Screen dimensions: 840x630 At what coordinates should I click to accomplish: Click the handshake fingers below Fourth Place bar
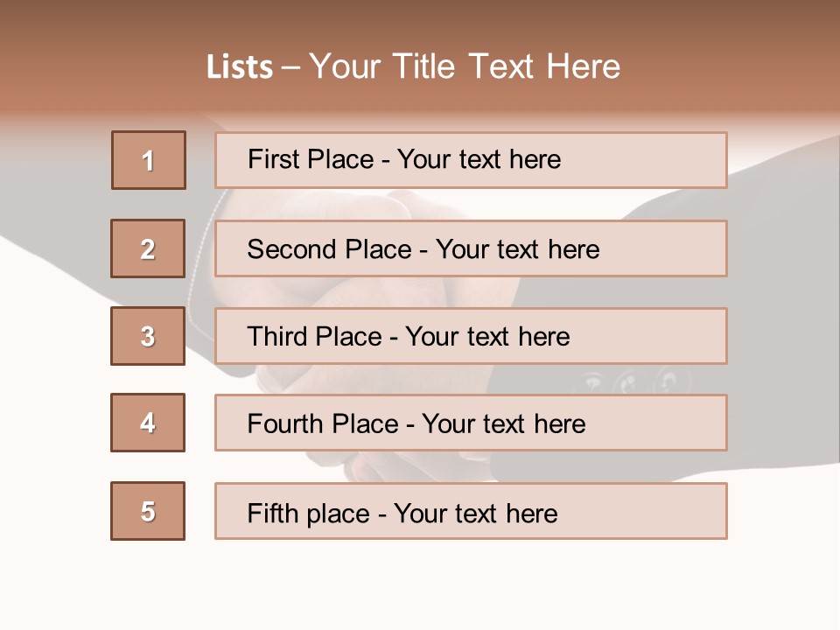pyautogui.click(x=385, y=465)
